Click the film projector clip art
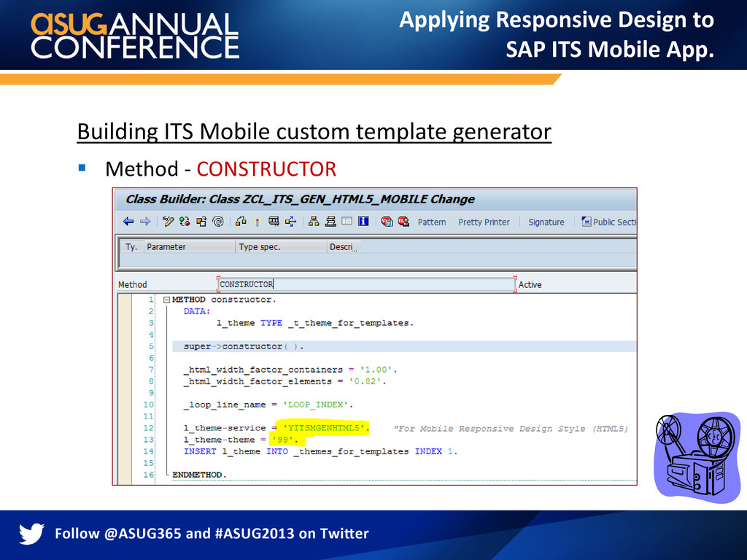Screen dimensions: 747x560 (x=697, y=457)
